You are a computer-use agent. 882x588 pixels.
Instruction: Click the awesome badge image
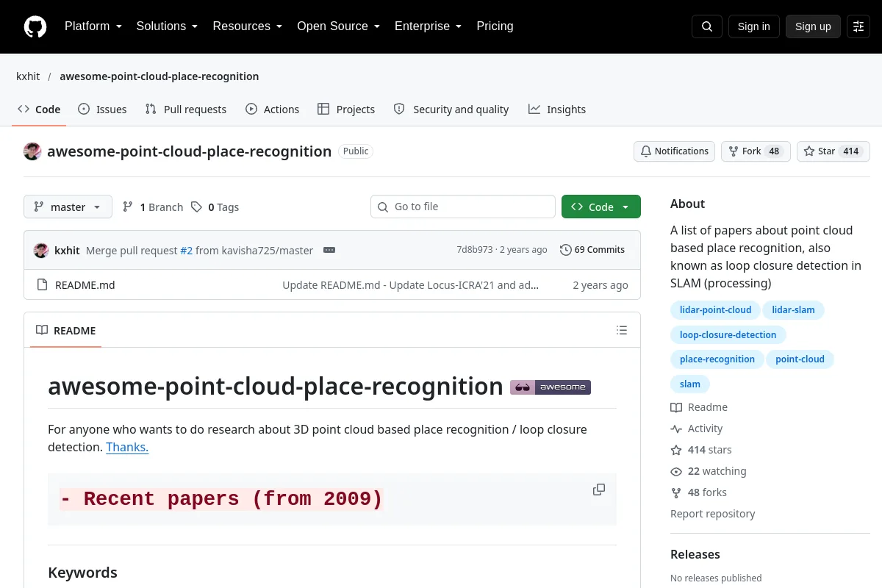click(x=551, y=387)
